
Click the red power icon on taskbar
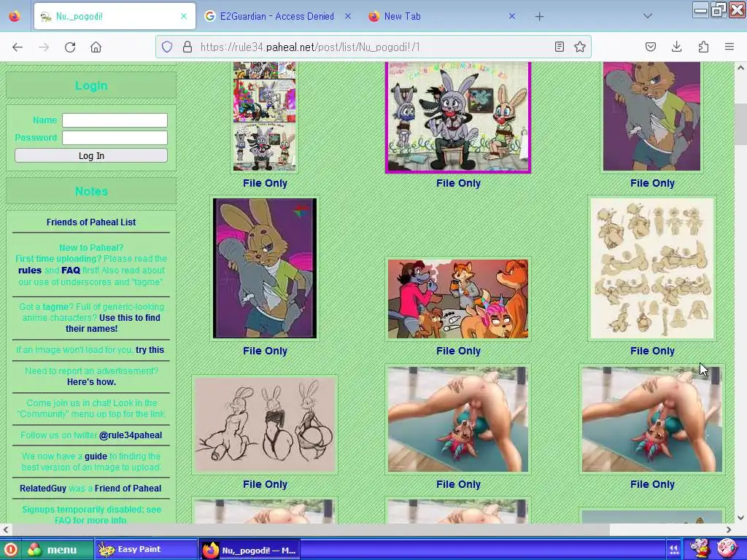click(10, 550)
